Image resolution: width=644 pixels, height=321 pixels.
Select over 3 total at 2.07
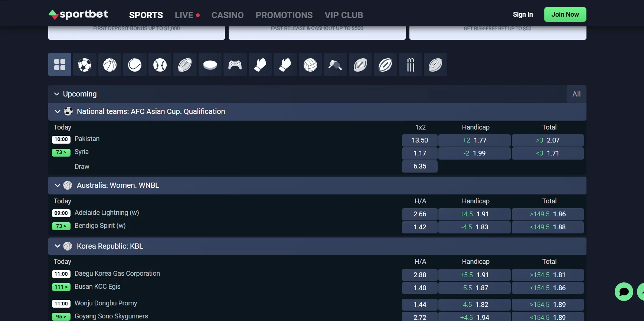pos(548,140)
